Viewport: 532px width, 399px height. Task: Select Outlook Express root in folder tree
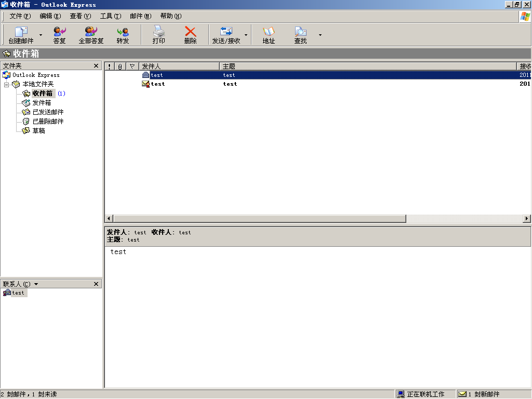[36, 75]
